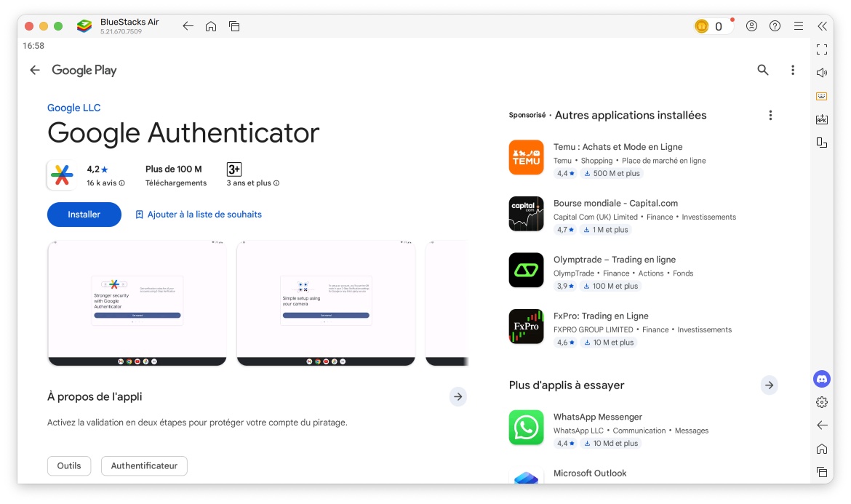Open BlueStacks settings gear icon
Image resolution: width=851 pixels, height=504 pixels.
822,401
